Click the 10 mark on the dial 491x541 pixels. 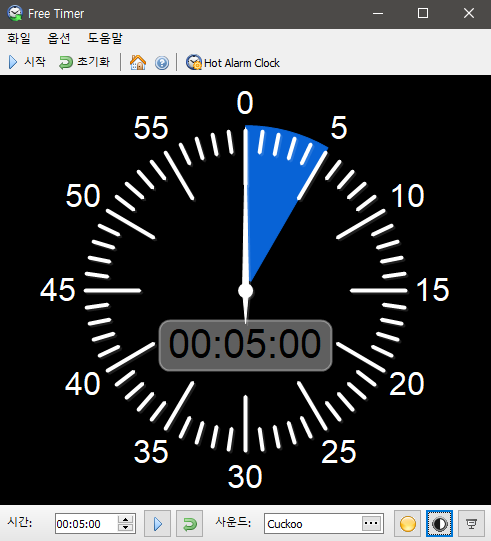coord(407,196)
